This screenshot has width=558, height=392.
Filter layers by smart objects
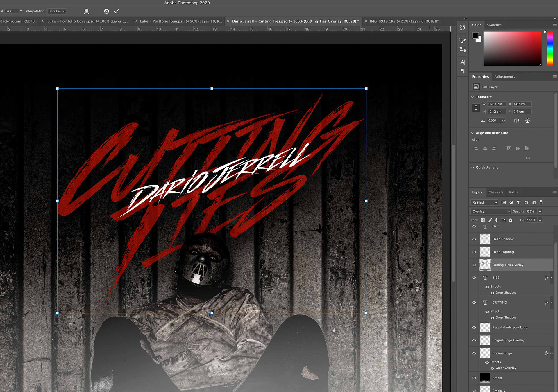point(534,203)
